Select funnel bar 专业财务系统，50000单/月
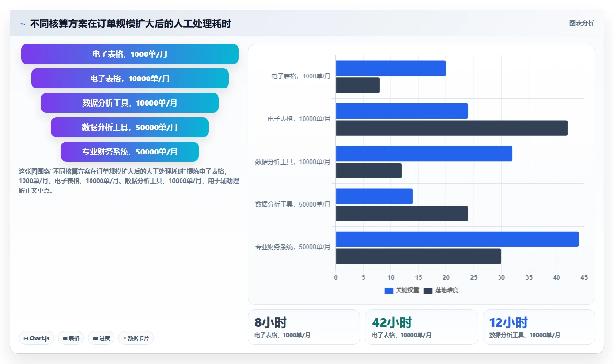This screenshot has height=364, width=614. click(130, 152)
